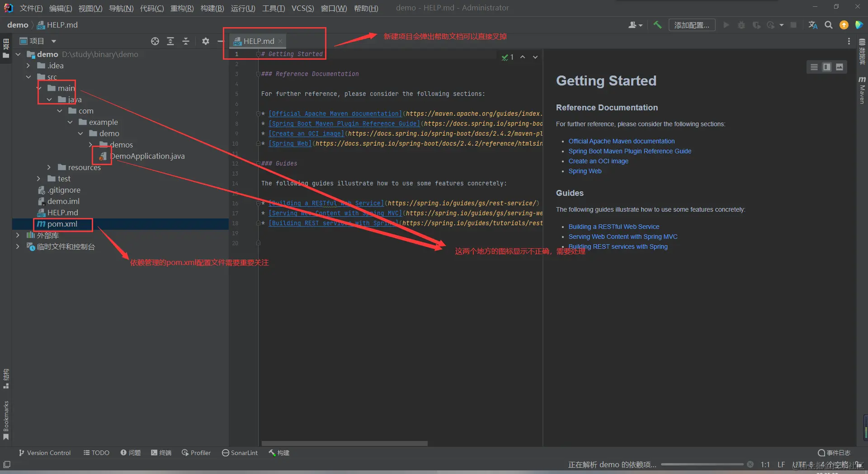Select the demo.iml file
Image resolution: width=868 pixels, height=474 pixels.
tap(59, 201)
